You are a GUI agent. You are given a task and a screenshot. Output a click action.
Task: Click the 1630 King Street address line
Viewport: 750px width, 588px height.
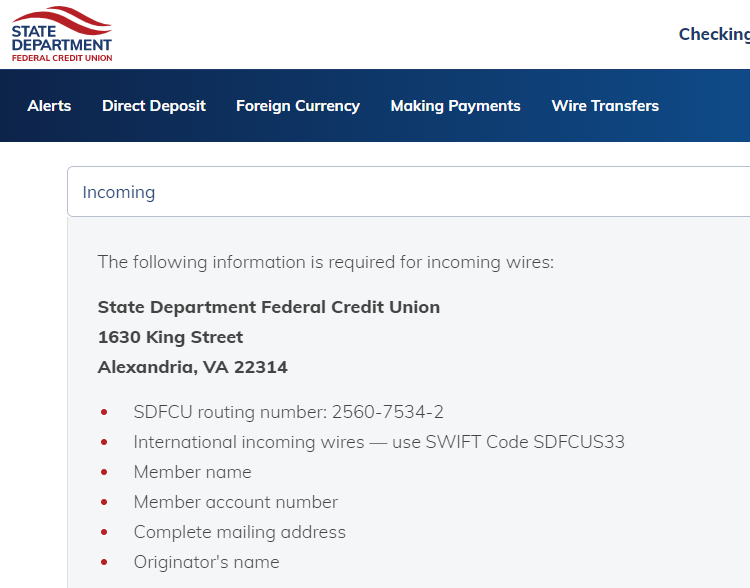point(170,337)
